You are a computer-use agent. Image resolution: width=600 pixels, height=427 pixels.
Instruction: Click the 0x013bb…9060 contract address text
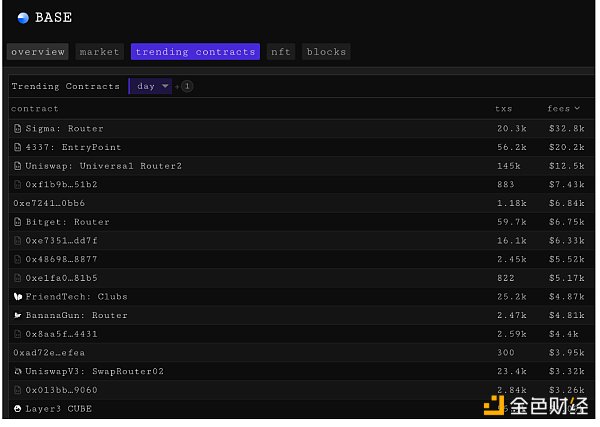[61, 390]
